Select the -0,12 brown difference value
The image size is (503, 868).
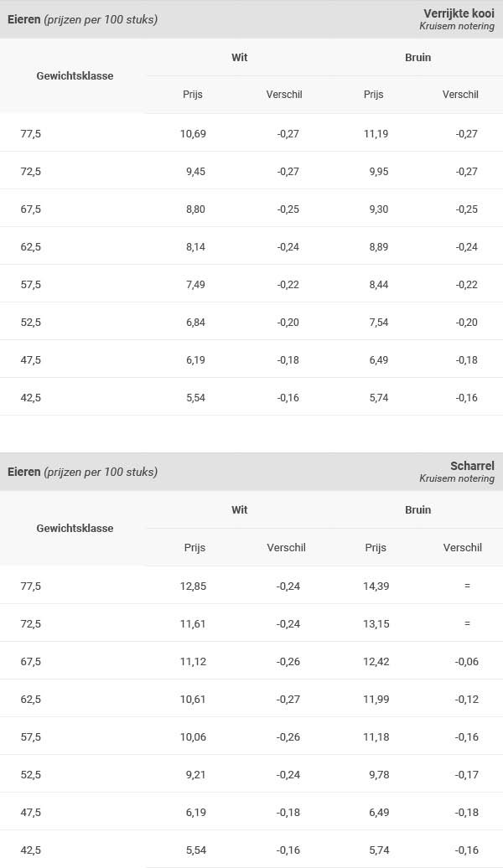466,699
